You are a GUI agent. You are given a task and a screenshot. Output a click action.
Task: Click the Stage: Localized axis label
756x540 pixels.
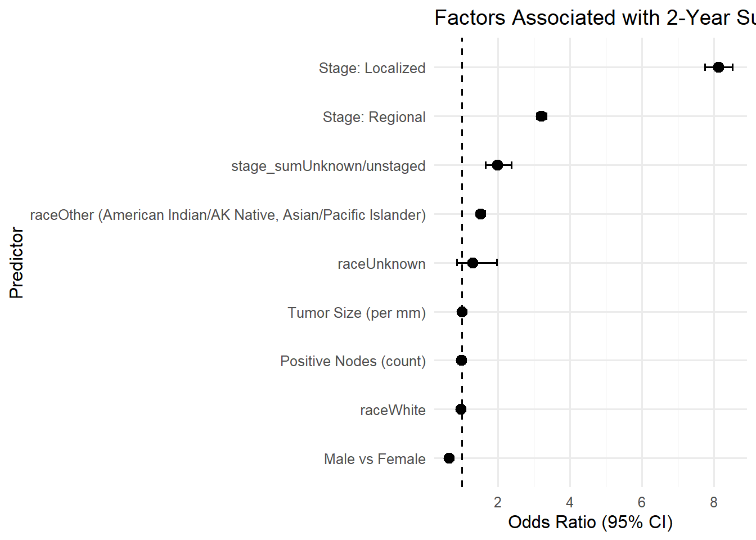(372, 68)
